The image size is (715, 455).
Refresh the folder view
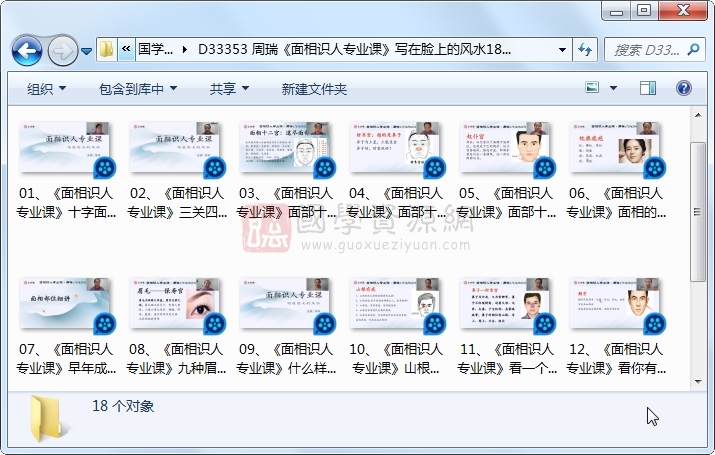(585, 49)
